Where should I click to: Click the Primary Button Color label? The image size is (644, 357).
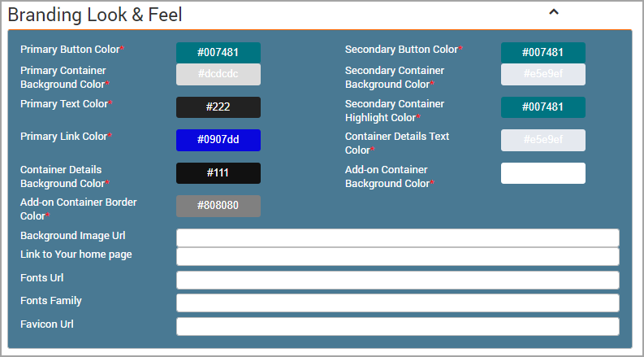[72, 50]
